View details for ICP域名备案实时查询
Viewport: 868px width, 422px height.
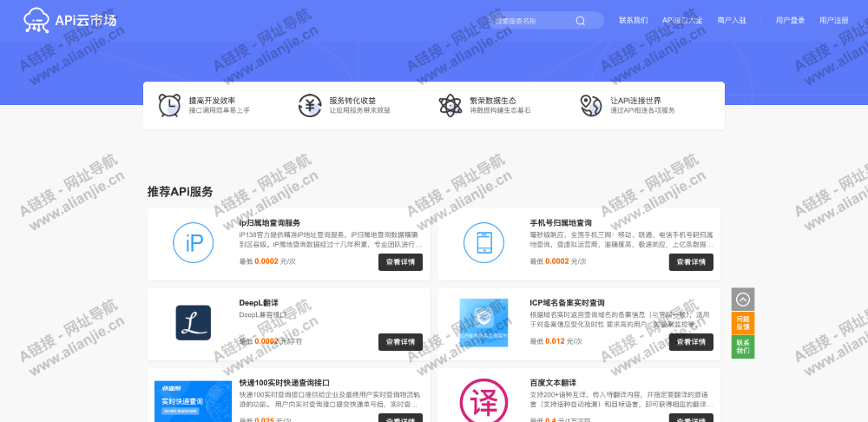point(691,342)
